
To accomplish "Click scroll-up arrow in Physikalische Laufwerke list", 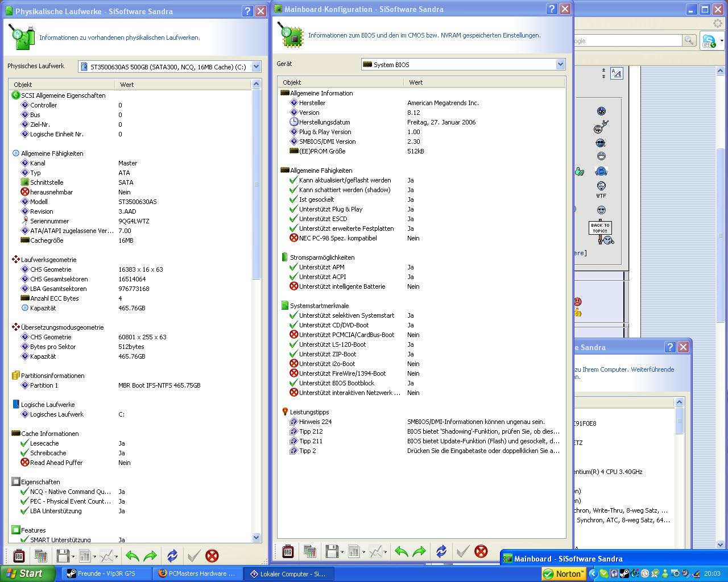I will pos(256,84).
